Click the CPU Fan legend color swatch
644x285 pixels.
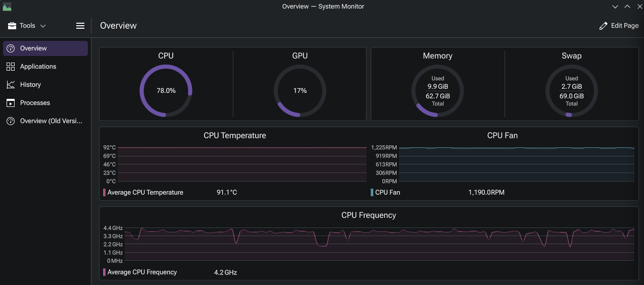pos(372,192)
